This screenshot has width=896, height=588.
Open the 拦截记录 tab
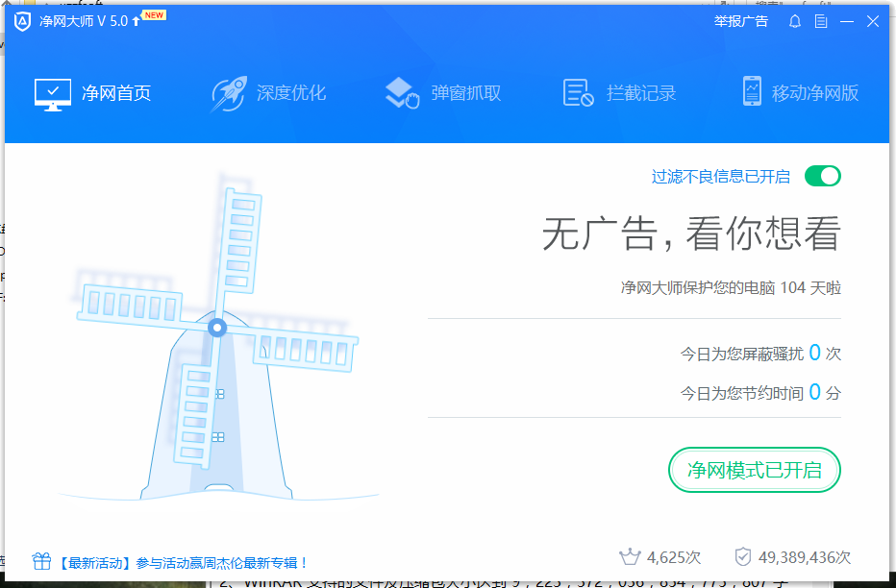pos(619,93)
